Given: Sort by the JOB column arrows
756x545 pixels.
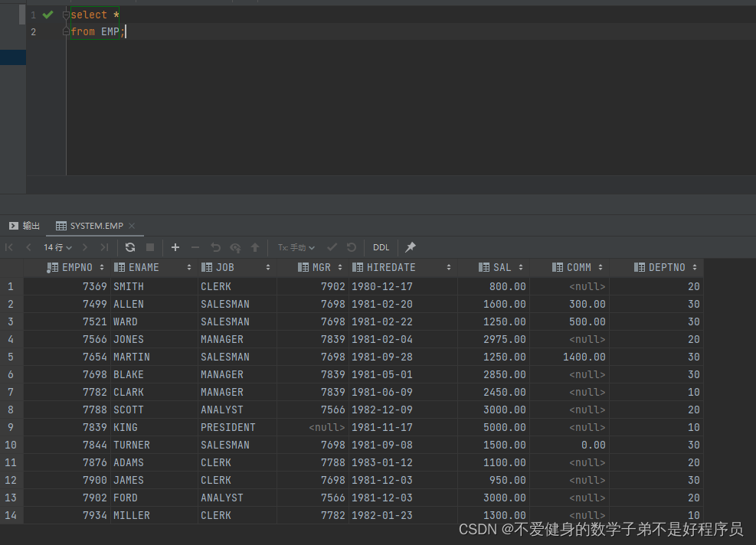Looking at the screenshot, I should 268,267.
